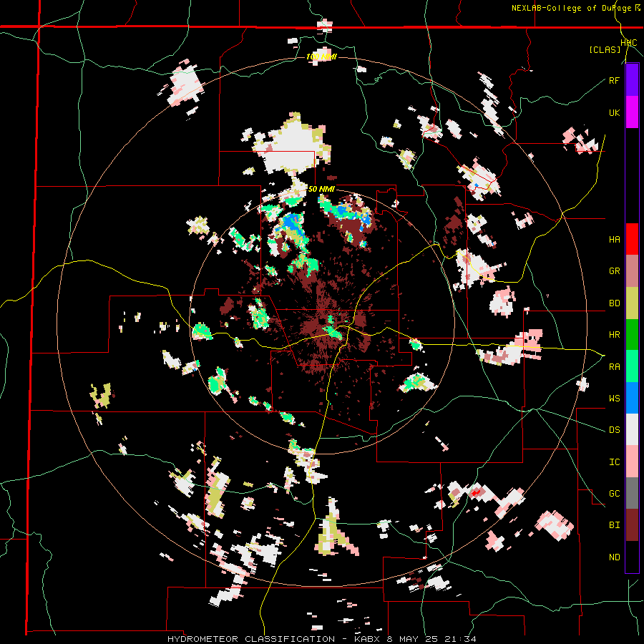Select the light pink IC legend swatch

tap(632, 462)
